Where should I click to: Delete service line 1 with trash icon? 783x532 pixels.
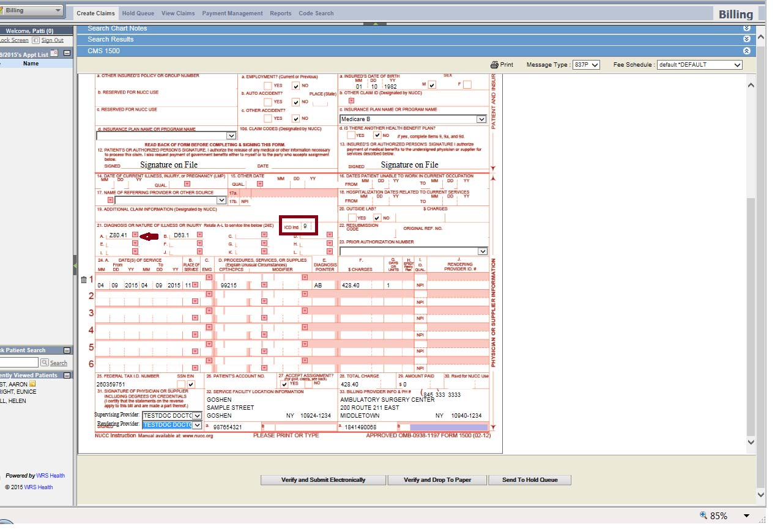coord(84,280)
